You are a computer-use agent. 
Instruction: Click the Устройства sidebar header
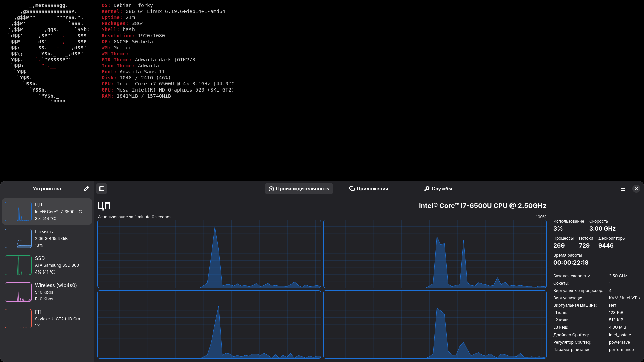pyautogui.click(x=47, y=189)
